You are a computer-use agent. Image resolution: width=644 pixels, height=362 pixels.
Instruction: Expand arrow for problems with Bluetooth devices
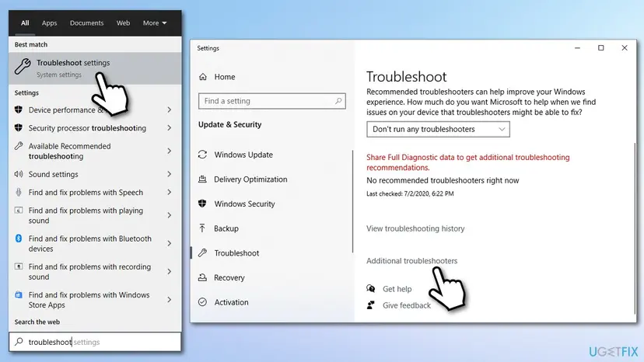[170, 243]
